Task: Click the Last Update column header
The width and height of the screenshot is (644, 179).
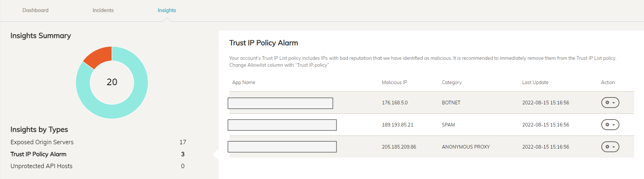Action: coord(535,82)
